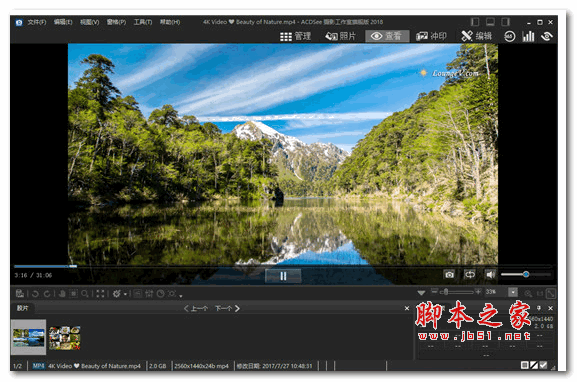This screenshot has width=577, height=382.
Task: Pin the properties pane
Action: pos(539,308)
